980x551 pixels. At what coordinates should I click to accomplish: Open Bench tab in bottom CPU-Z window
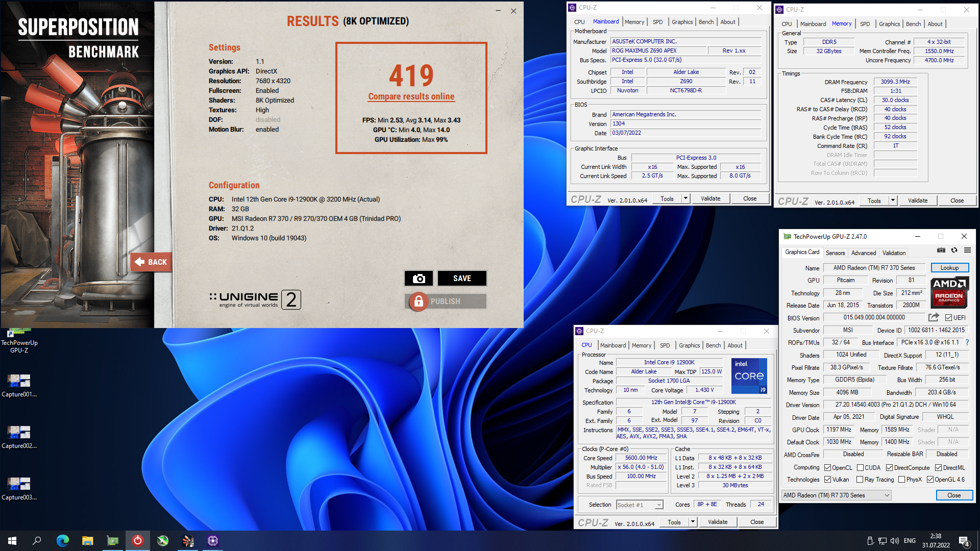[713, 345]
